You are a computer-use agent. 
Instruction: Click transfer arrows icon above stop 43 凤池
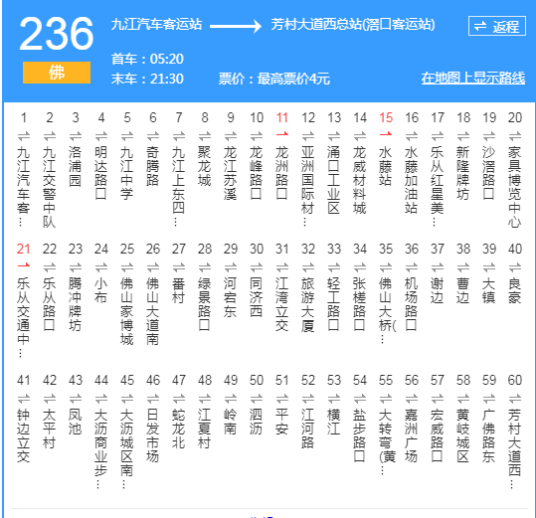75,399
